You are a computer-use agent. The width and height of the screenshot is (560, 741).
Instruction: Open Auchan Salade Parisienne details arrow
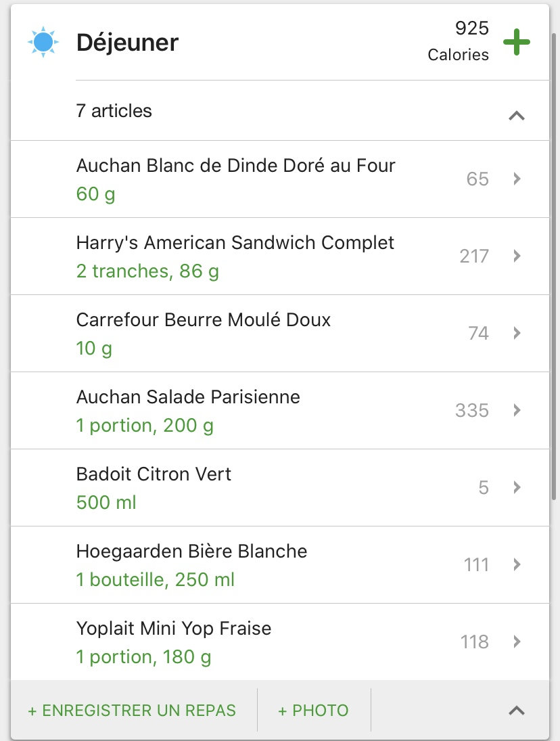(517, 410)
